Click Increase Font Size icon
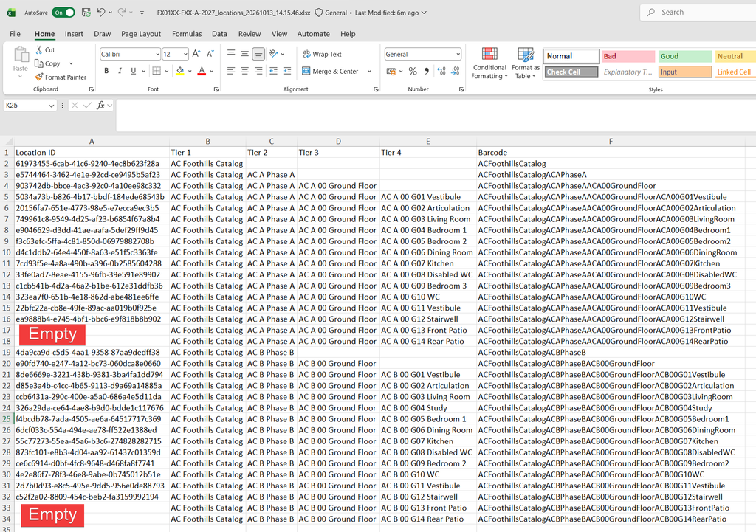Viewport: 756px width, 532px height. [196, 54]
